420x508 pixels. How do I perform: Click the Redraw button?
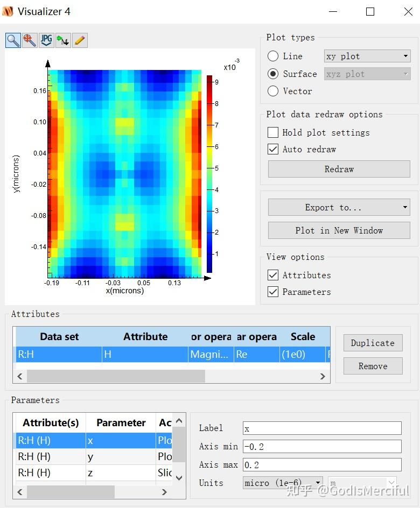pyautogui.click(x=339, y=169)
